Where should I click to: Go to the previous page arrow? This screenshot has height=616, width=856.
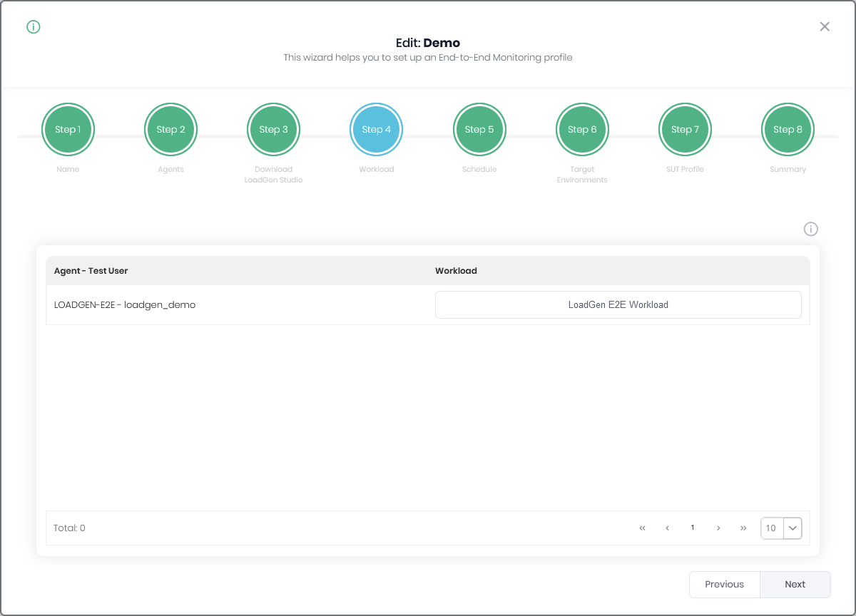pos(667,528)
